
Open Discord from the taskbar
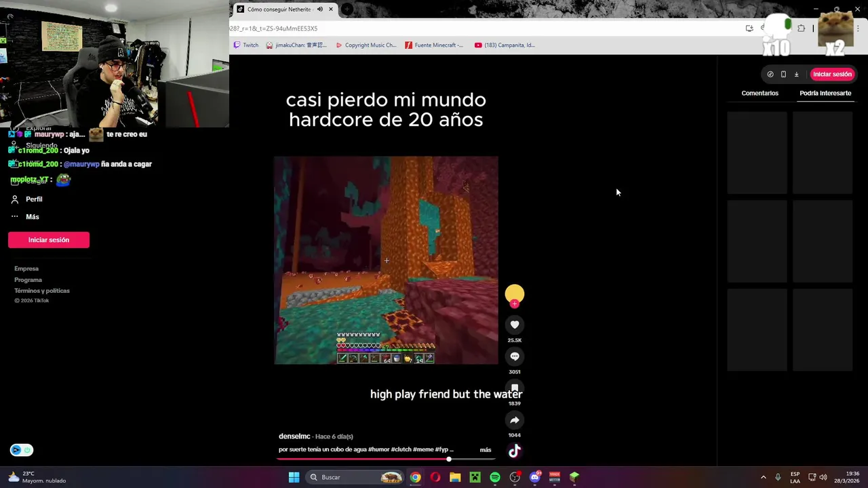click(x=535, y=477)
